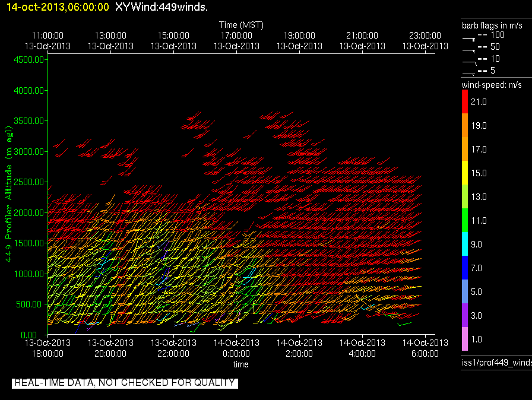Click the '14-Oct-2013 0:00:00' bottom axis tick
Viewport: 532px width, 400px height.
[236, 348]
